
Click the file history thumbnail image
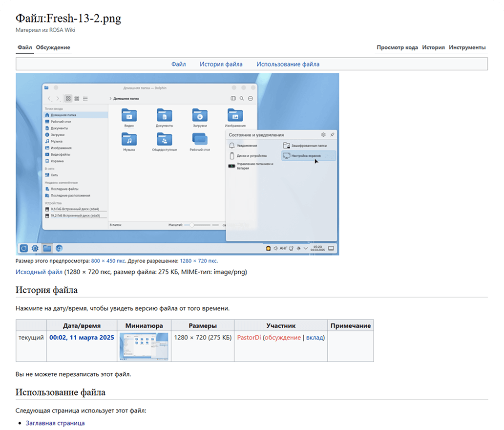[144, 347]
